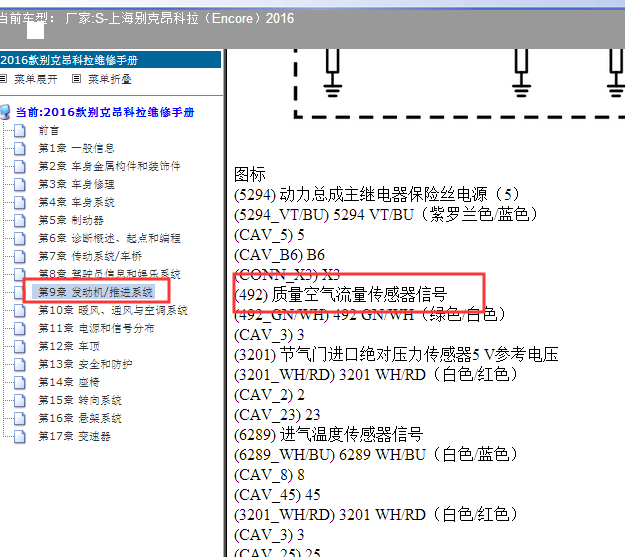Click the page icon beside 第16章
The width and height of the screenshot is (625, 557).
19,419
